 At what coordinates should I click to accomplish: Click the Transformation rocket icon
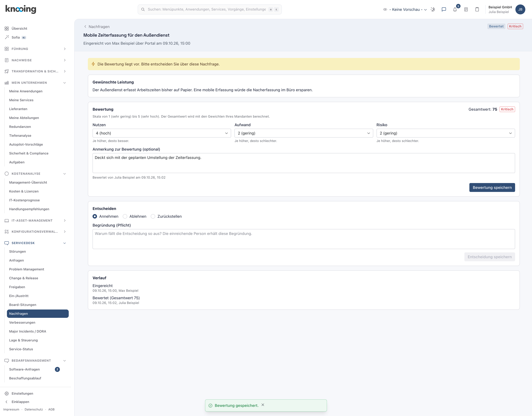click(x=7, y=71)
